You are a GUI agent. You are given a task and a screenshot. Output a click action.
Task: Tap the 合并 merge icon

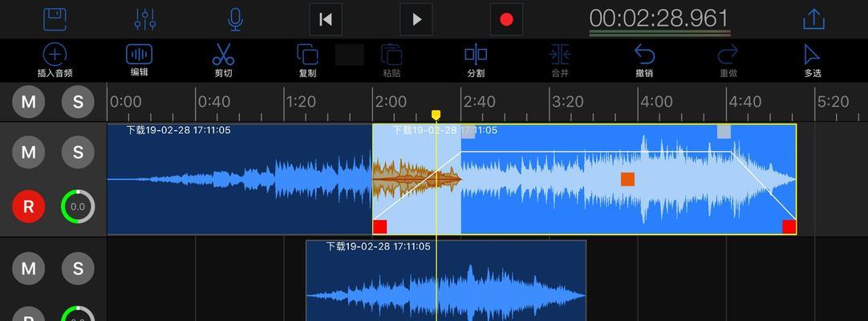(x=560, y=61)
